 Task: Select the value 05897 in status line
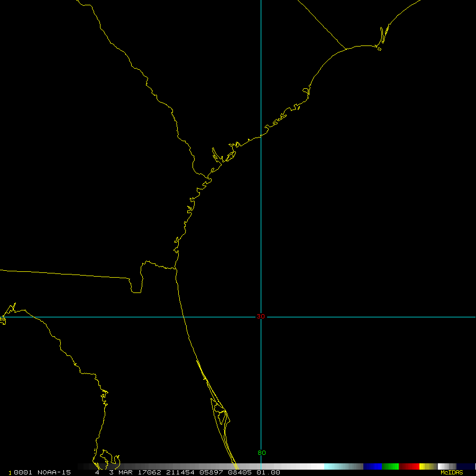211,472
